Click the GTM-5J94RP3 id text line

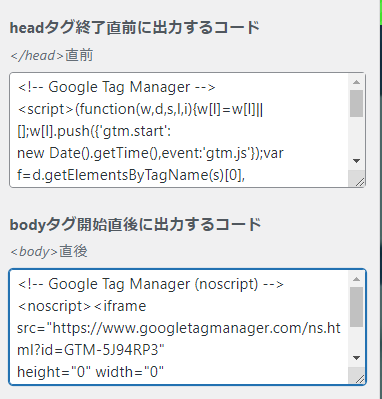91,350
